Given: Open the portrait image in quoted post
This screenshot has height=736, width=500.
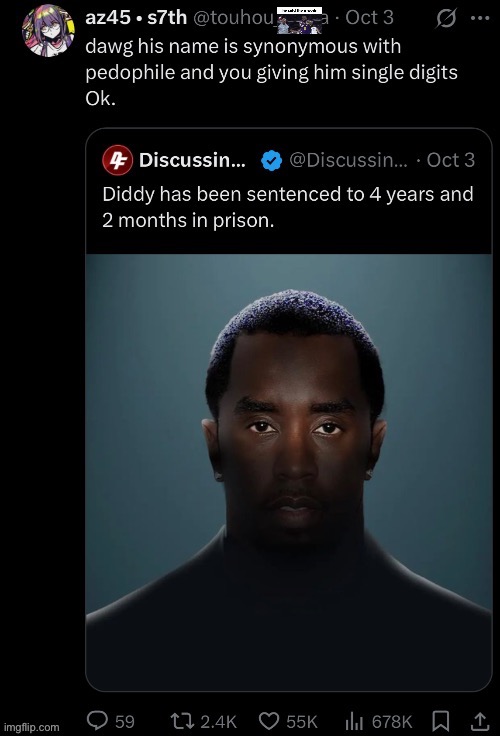Looking at the screenshot, I should pyautogui.click(x=289, y=472).
